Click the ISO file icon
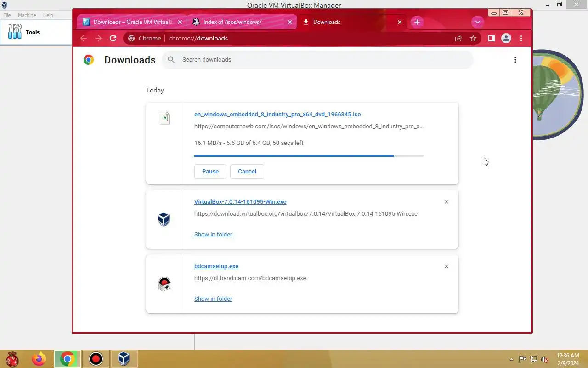 point(164,118)
